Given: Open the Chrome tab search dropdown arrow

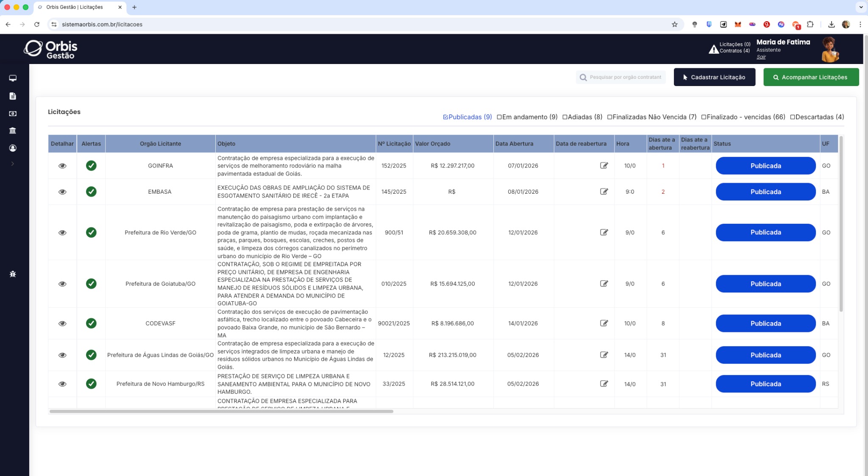Looking at the screenshot, I should coord(861,7).
